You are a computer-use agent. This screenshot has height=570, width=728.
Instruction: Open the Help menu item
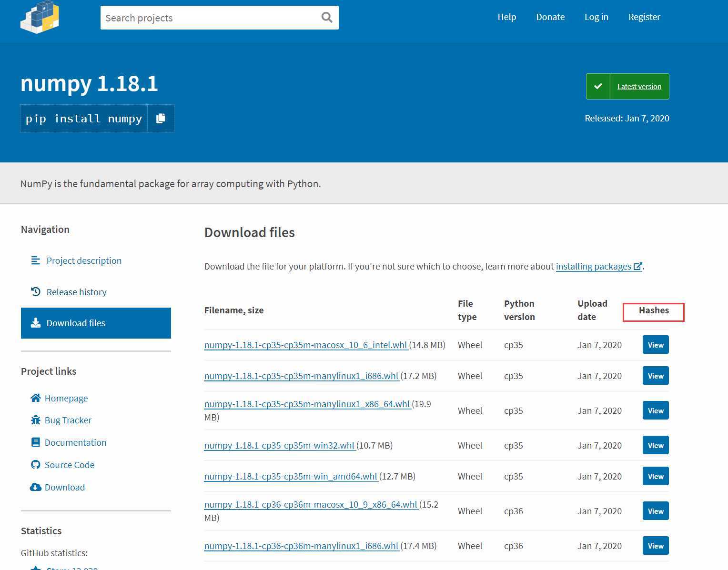[507, 17]
